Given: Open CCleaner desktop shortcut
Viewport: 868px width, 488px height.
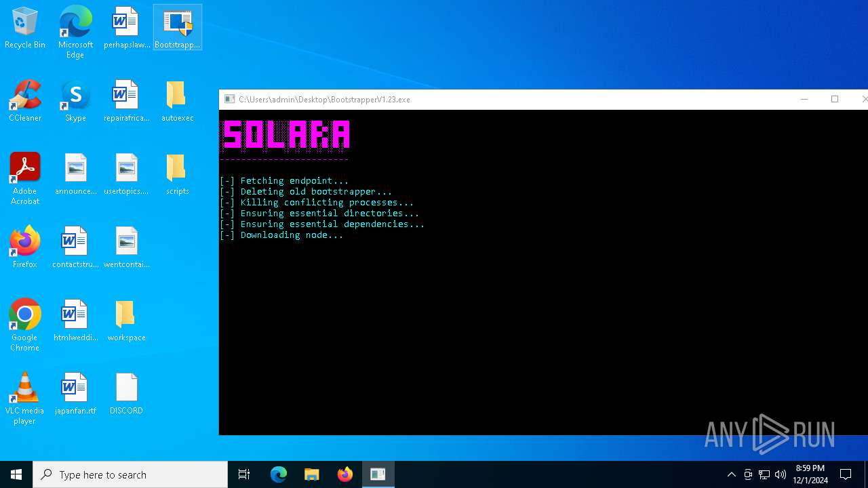Looking at the screenshot, I should [25, 102].
